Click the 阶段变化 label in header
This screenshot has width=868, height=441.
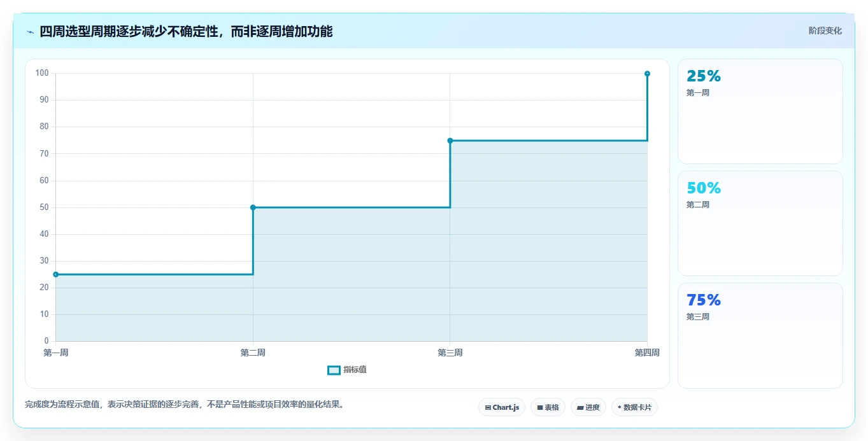point(825,31)
